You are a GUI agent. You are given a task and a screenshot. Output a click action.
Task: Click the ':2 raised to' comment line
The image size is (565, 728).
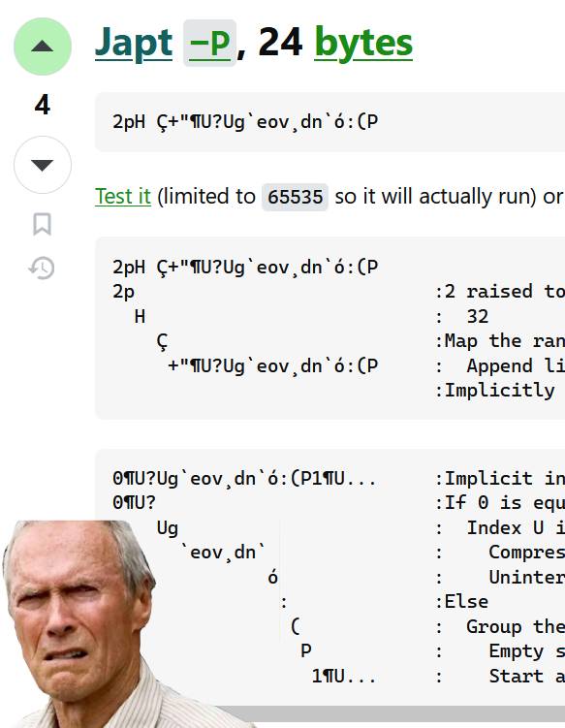pos(499,292)
